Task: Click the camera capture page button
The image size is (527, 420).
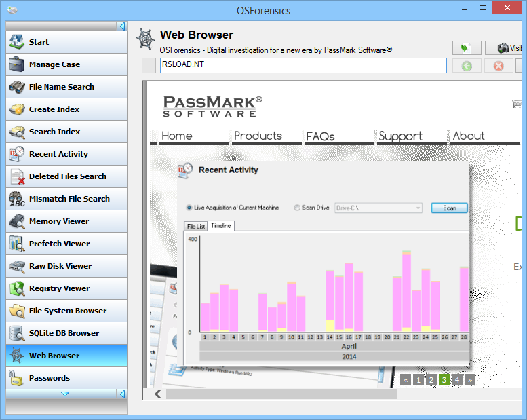Action: coord(503,48)
